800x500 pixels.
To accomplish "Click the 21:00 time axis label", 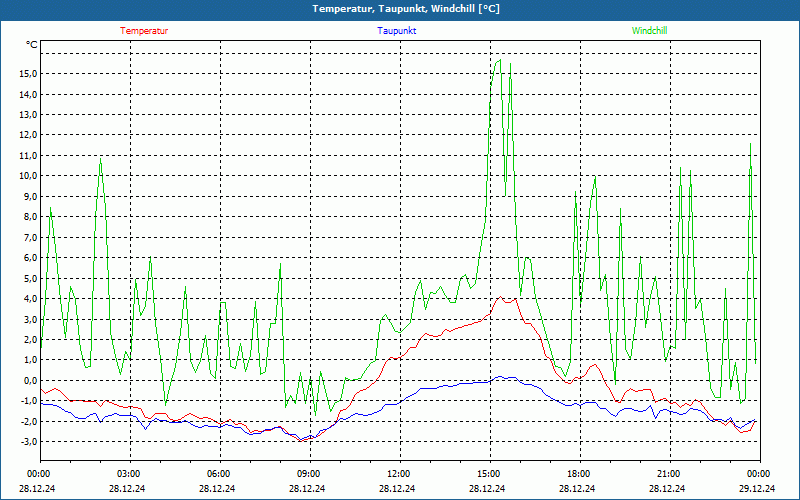I will click(669, 474).
